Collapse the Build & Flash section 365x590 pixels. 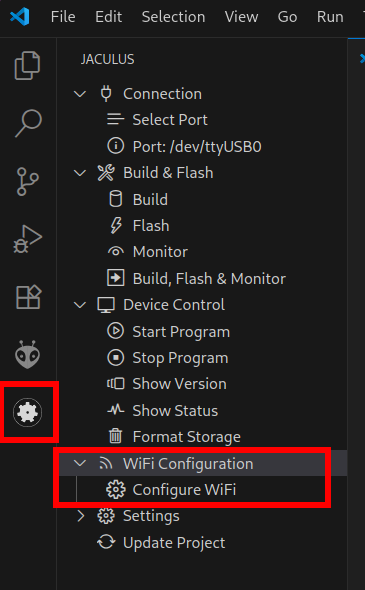click(80, 173)
